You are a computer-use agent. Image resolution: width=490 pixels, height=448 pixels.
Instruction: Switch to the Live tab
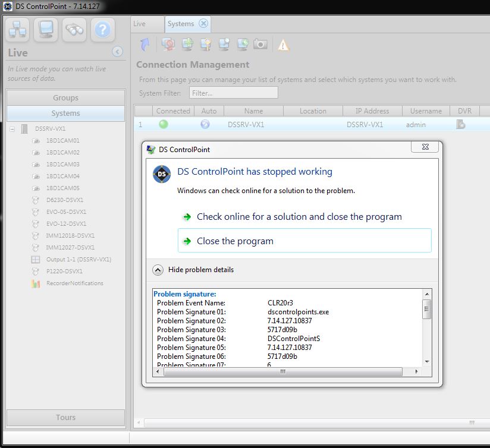coord(145,24)
